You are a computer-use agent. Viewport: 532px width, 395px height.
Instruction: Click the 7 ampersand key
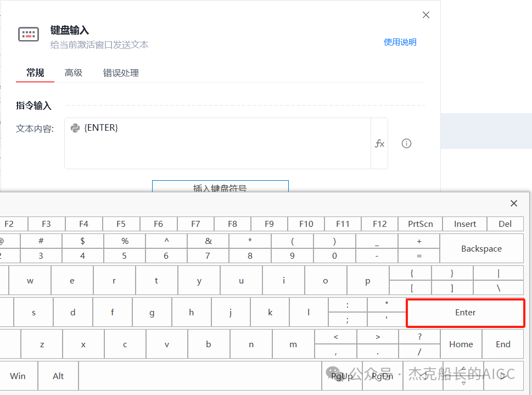click(208, 249)
